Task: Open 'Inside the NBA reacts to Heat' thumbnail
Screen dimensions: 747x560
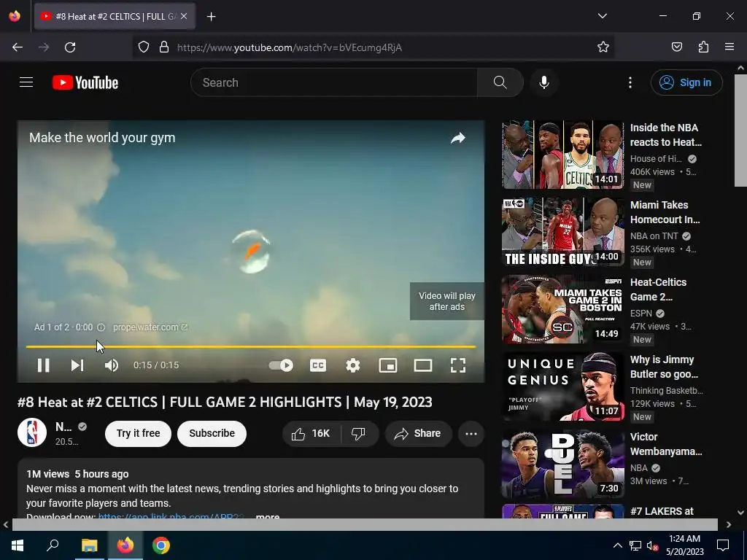Action: (563, 155)
